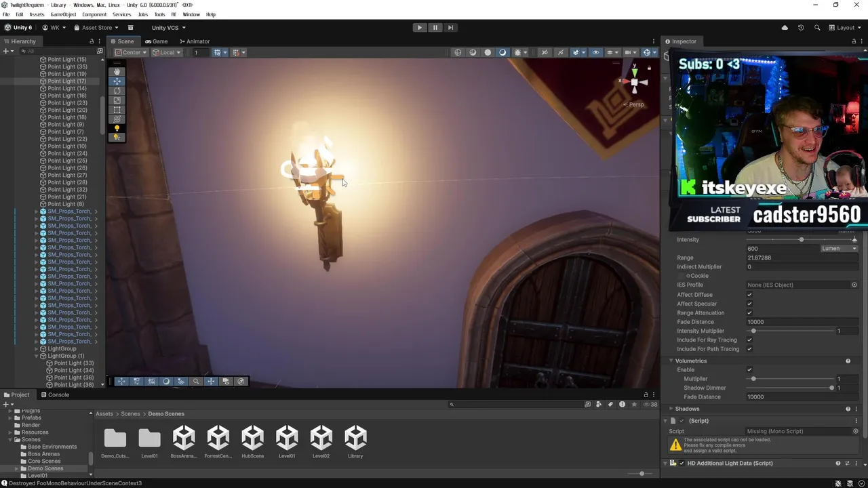The width and height of the screenshot is (868, 488).
Task: Click the Pause button
Action: tap(435, 28)
